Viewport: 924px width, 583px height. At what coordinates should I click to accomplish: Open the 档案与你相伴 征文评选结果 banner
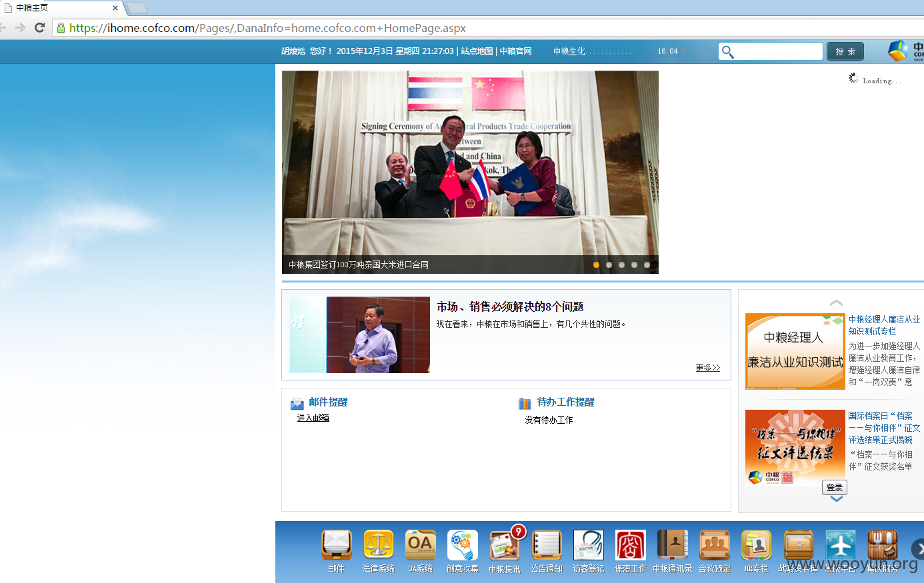click(795, 448)
